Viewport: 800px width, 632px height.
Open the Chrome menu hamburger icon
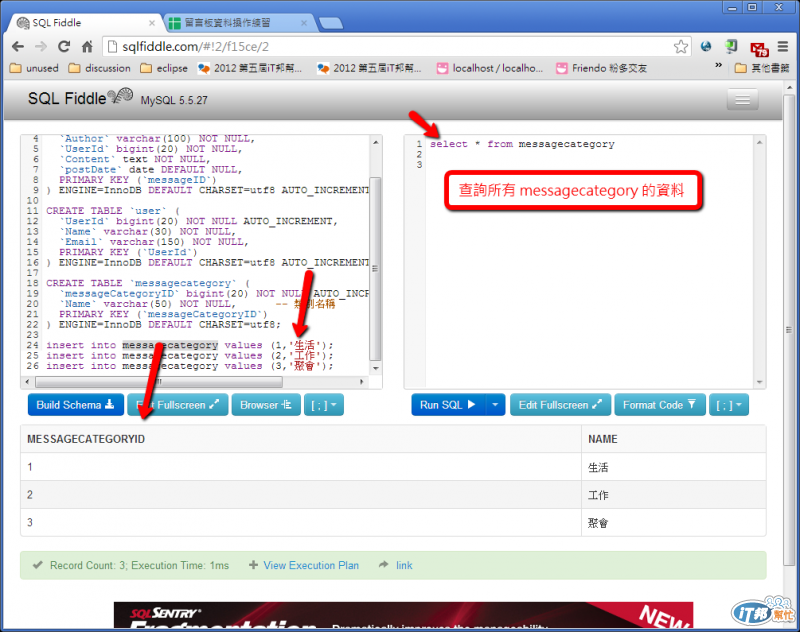pos(783,47)
